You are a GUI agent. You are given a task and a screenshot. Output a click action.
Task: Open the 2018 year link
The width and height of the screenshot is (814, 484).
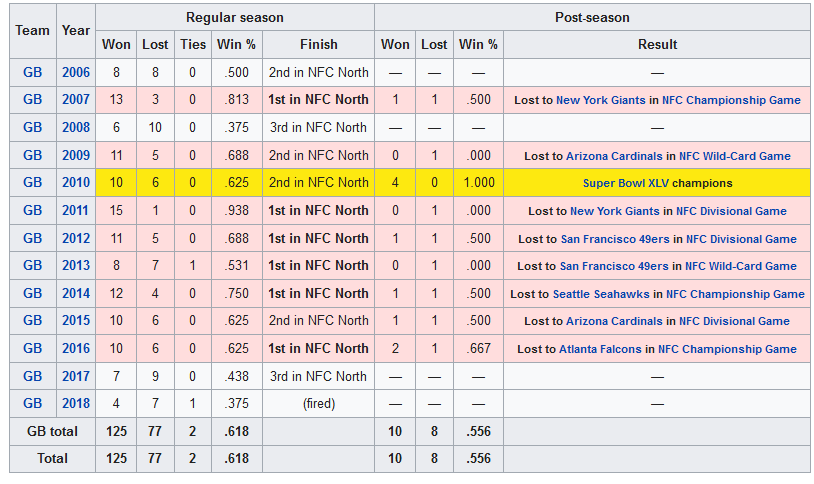pos(76,403)
